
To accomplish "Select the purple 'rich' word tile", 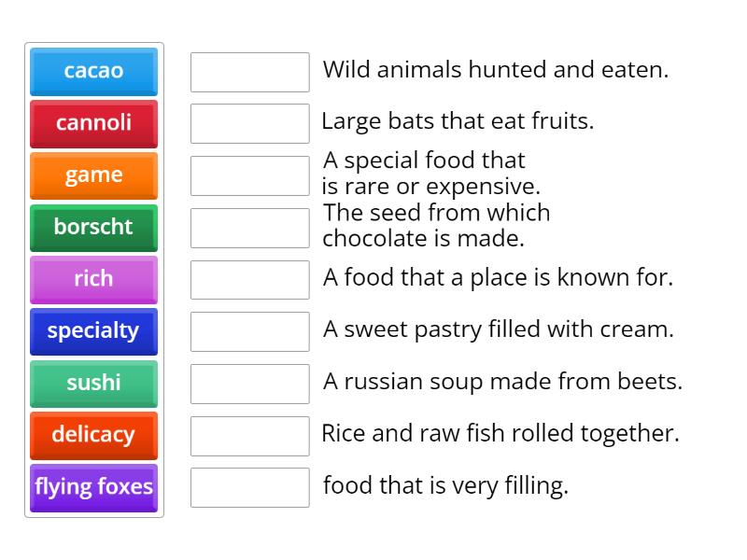I will [x=93, y=279].
